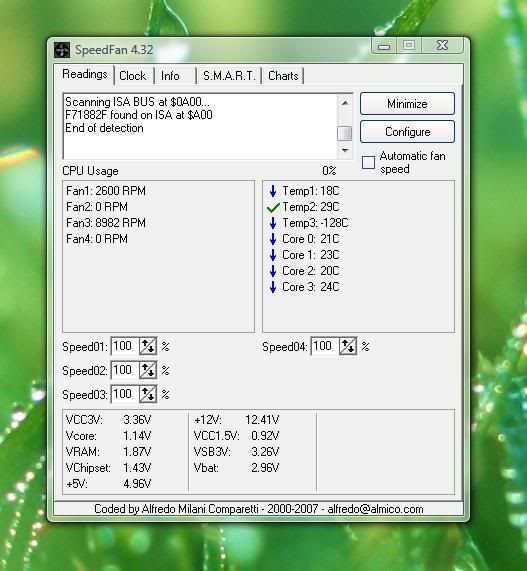Adjust the Speed03 up/down spinner
527x571 pixels.
(148, 394)
